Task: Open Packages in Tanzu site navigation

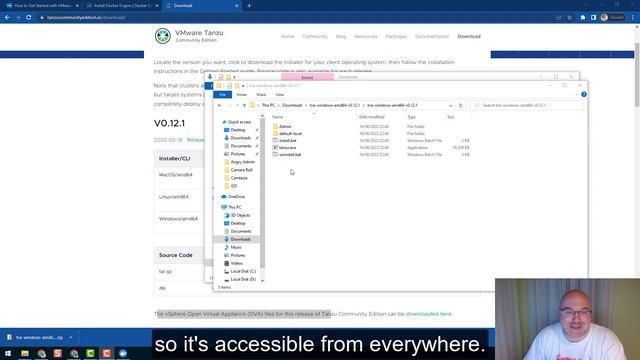Action: point(396,36)
